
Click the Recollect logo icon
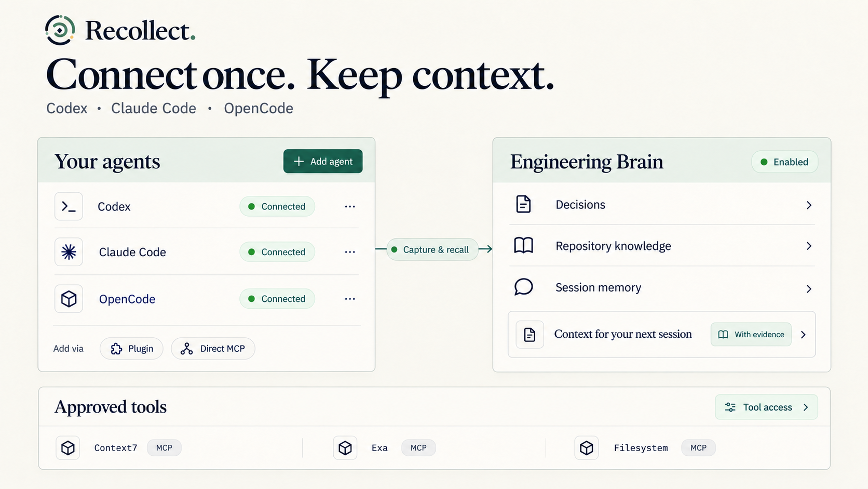point(60,30)
